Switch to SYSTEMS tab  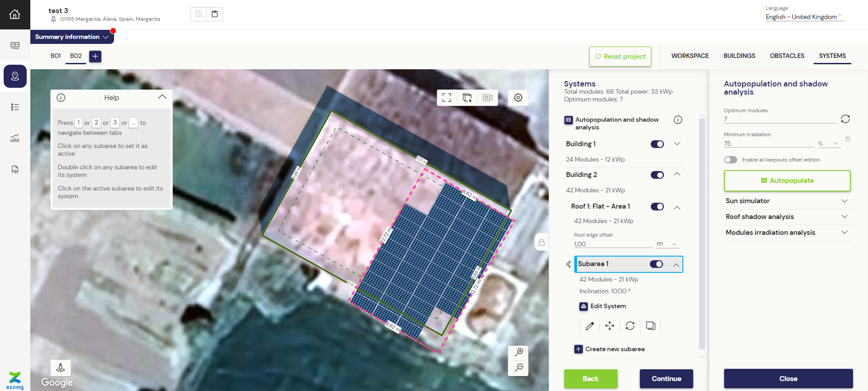tap(832, 56)
